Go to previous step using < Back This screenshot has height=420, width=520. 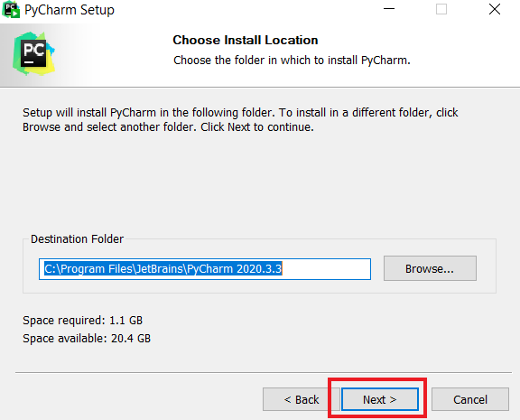[302, 399]
